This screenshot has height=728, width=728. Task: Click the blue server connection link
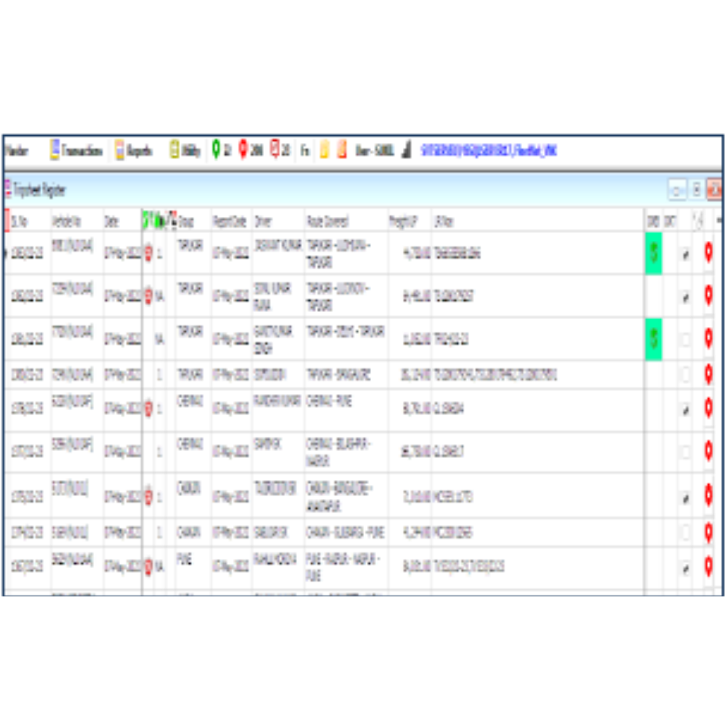click(489, 151)
